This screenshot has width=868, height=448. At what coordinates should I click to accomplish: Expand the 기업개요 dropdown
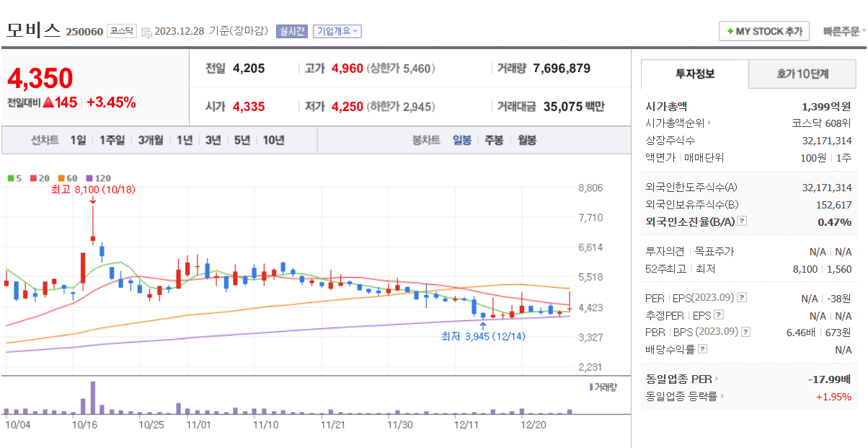coord(337,31)
